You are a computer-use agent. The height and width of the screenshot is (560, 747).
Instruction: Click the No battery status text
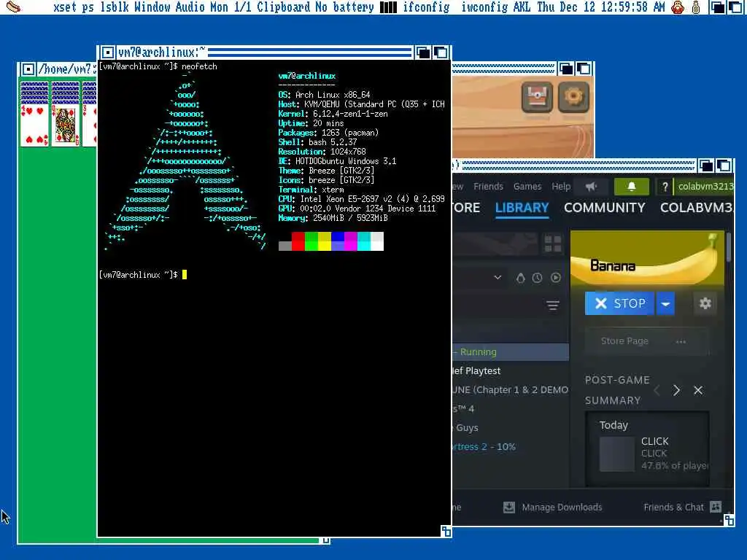(345, 7)
